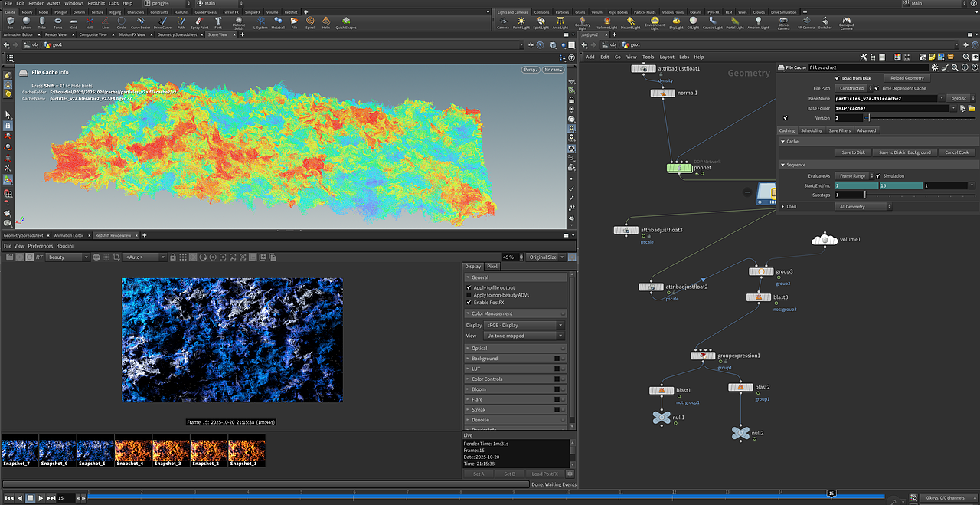Image resolution: width=980 pixels, height=505 pixels.
Task: Toggle the Version checkbox
Action: pos(786,118)
